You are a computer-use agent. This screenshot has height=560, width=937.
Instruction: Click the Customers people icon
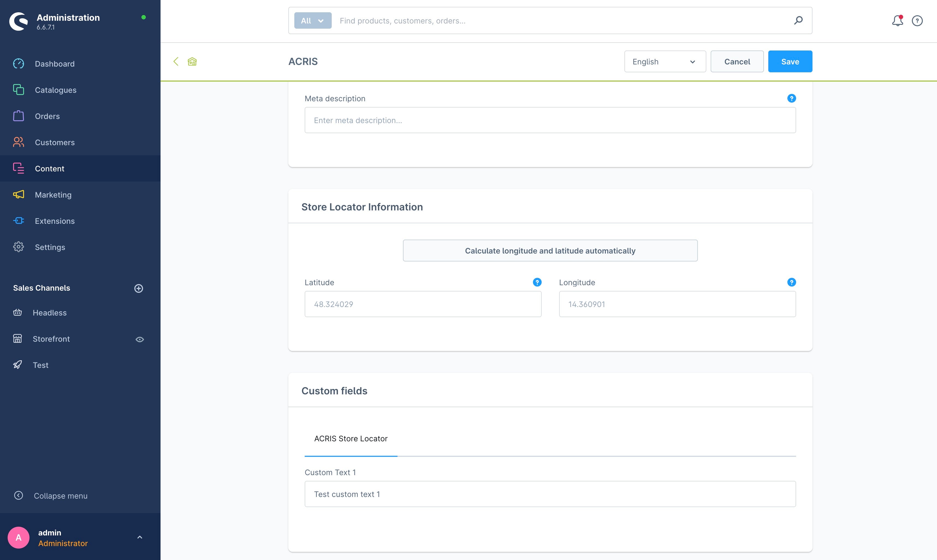pos(19,142)
